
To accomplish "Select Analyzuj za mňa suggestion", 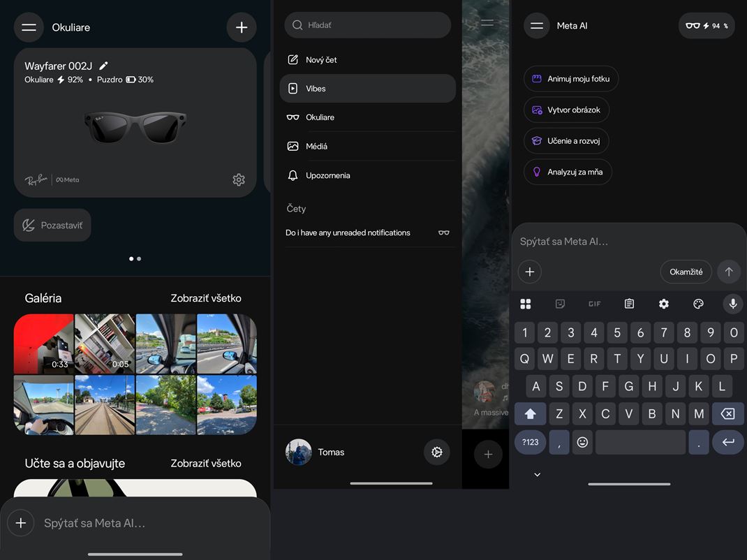I will 568,172.
